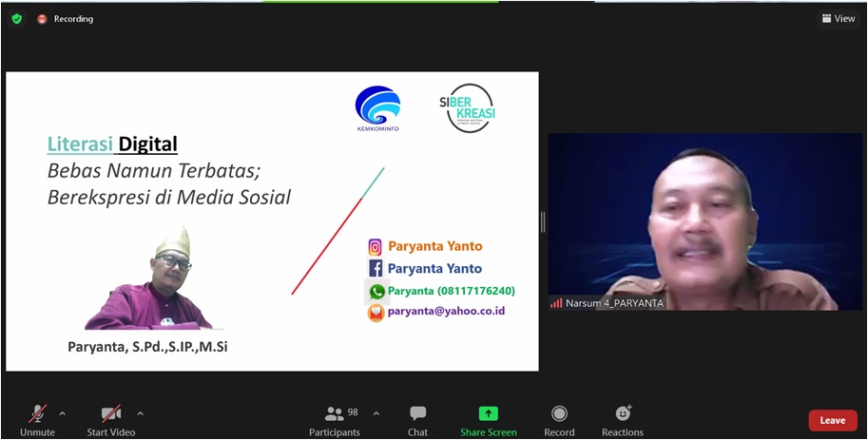Unmute the microphone

tap(38, 421)
